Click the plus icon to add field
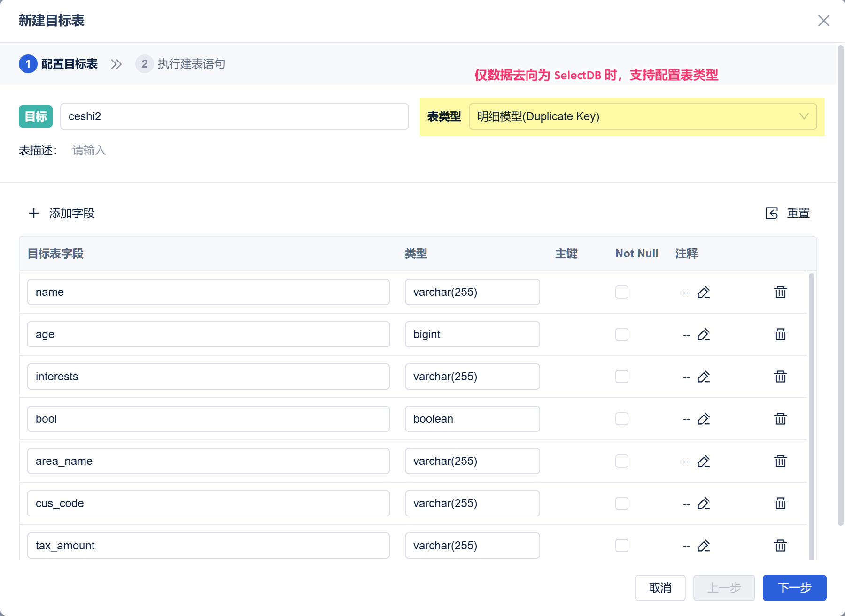 pos(34,213)
